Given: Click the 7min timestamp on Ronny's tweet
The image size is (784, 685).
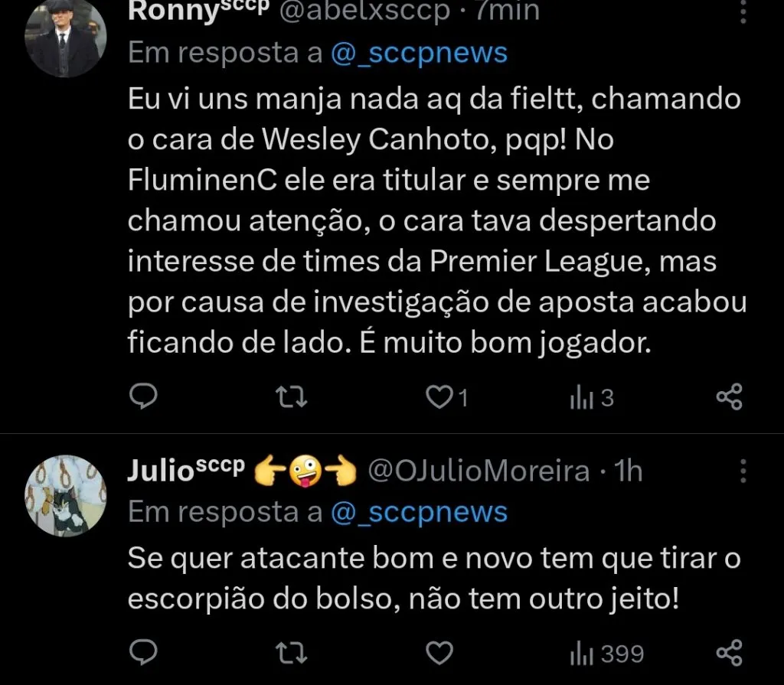Looking at the screenshot, I should [508, 11].
